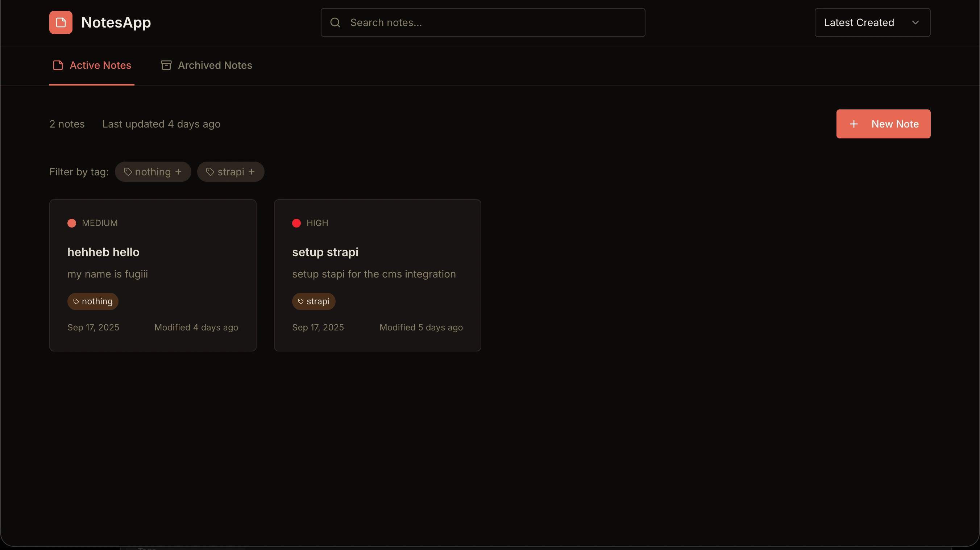Click the red HIGH priority dot
The image size is (980, 550).
click(296, 223)
